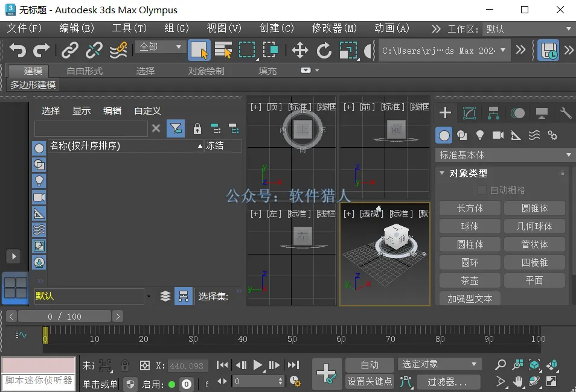Click the time slider at 0 / 100

[65, 317]
